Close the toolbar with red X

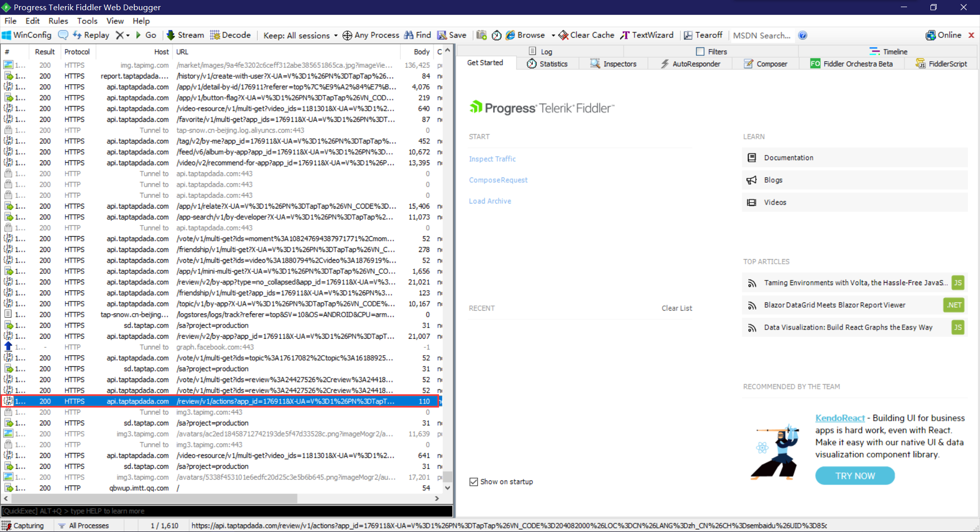[x=971, y=35]
